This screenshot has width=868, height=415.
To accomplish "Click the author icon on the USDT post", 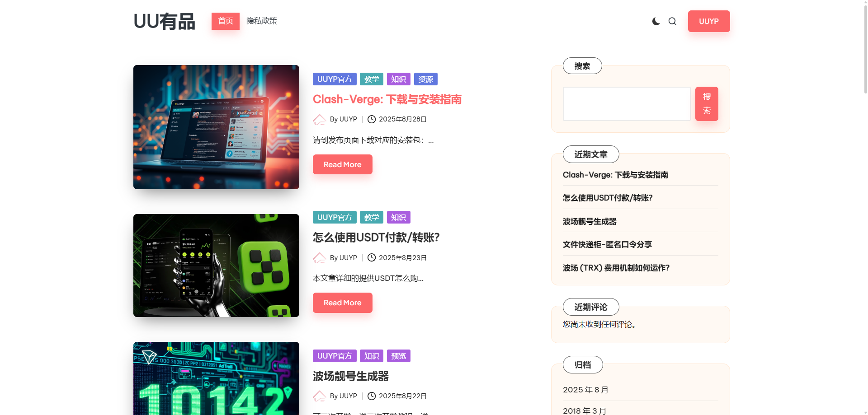I will 320,258.
